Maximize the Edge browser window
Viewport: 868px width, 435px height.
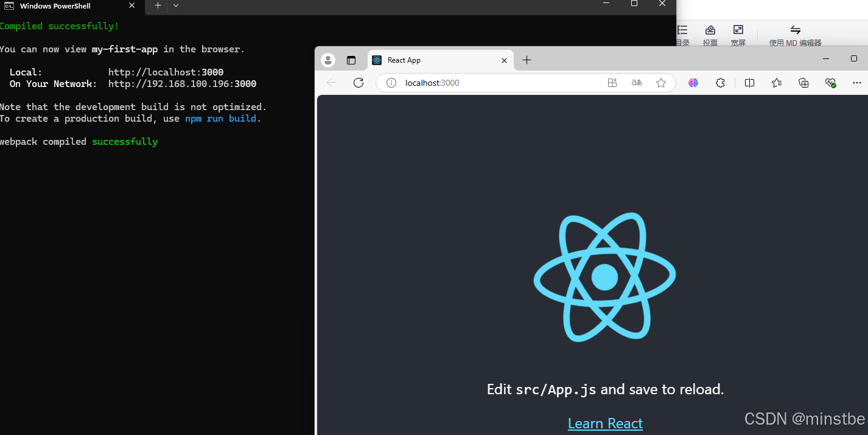pos(854,59)
